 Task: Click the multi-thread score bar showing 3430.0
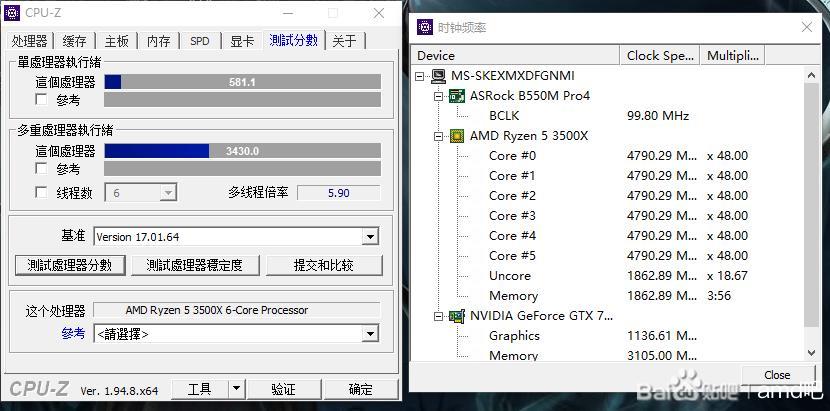[242, 151]
